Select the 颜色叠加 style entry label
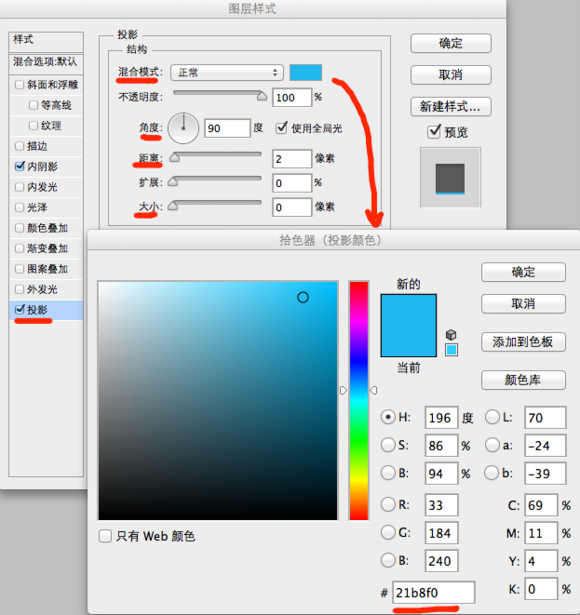This screenshot has height=615, width=580. click(x=47, y=228)
